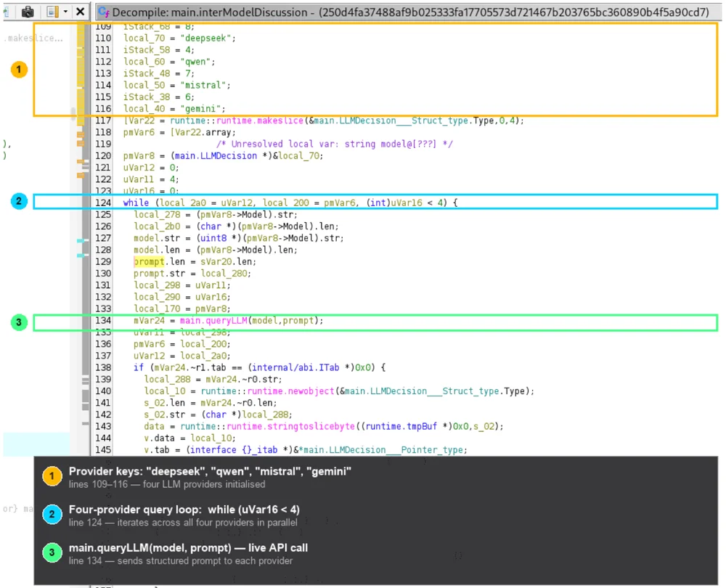This screenshot has height=588, width=726.
Task: Click local_2a0 on line 137
Action: tap(203, 356)
